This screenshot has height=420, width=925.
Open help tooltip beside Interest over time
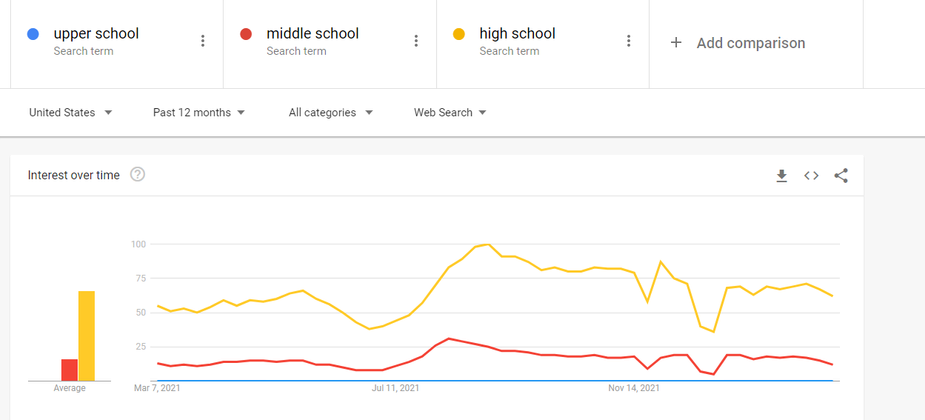tap(137, 175)
